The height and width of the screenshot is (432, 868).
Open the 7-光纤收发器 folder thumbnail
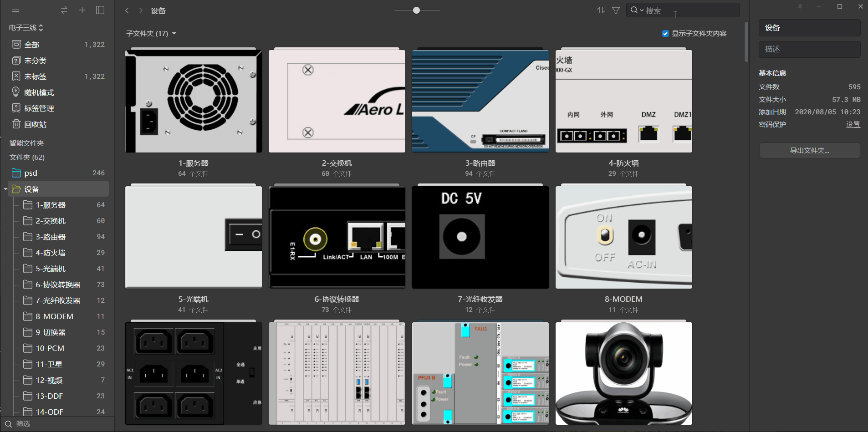pos(480,236)
